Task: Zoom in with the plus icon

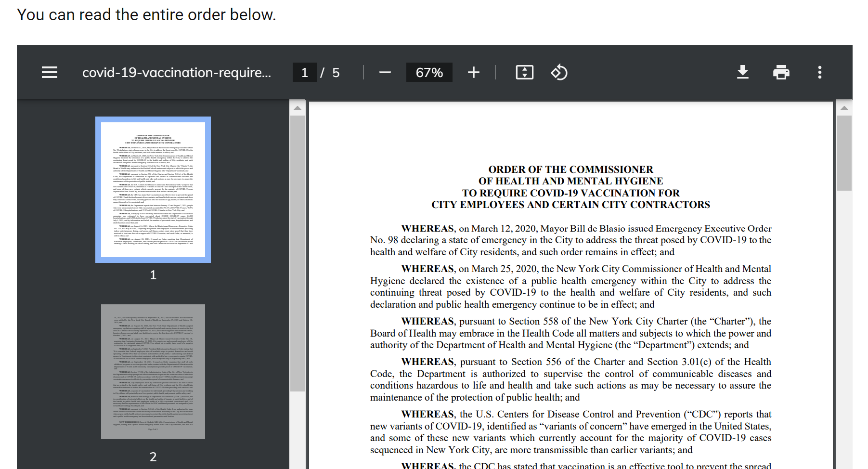Action: 474,72
